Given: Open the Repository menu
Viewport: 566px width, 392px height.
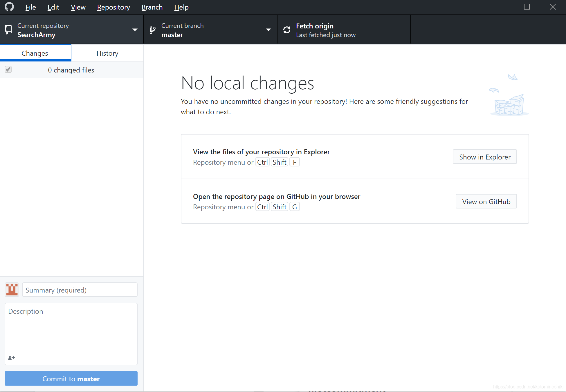Looking at the screenshot, I should (x=113, y=7).
